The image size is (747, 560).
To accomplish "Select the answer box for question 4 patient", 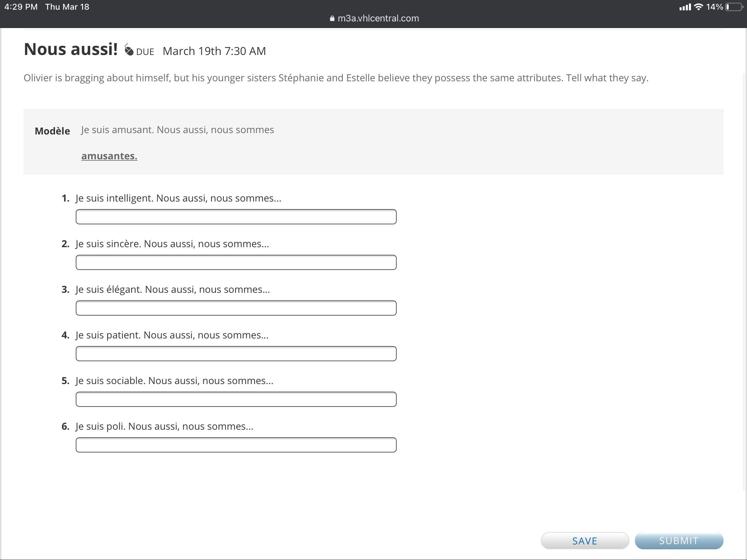I will tap(236, 354).
